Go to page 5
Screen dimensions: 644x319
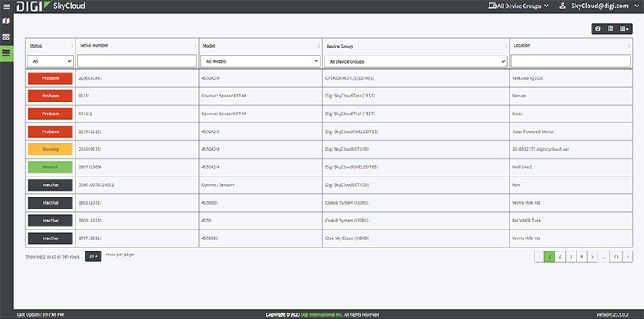[x=592, y=256]
